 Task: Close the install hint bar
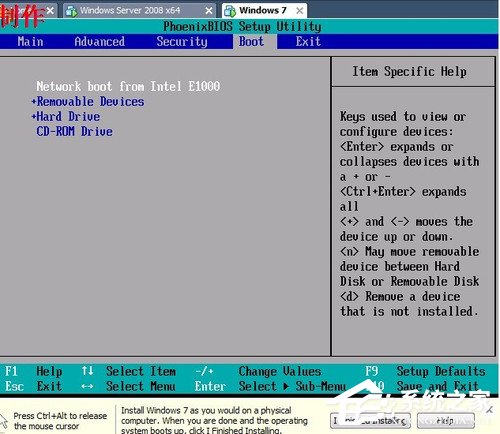pyautogui.click(x=489, y=410)
